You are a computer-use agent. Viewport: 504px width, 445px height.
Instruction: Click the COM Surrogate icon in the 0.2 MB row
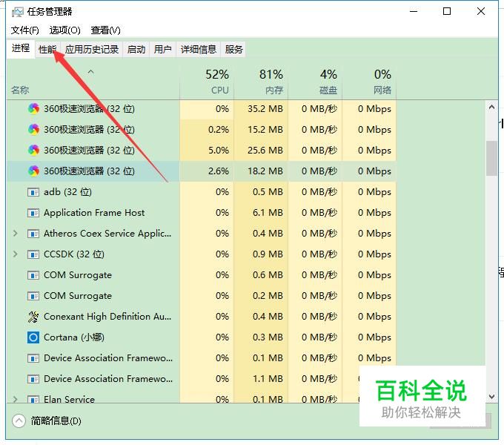[33, 296]
